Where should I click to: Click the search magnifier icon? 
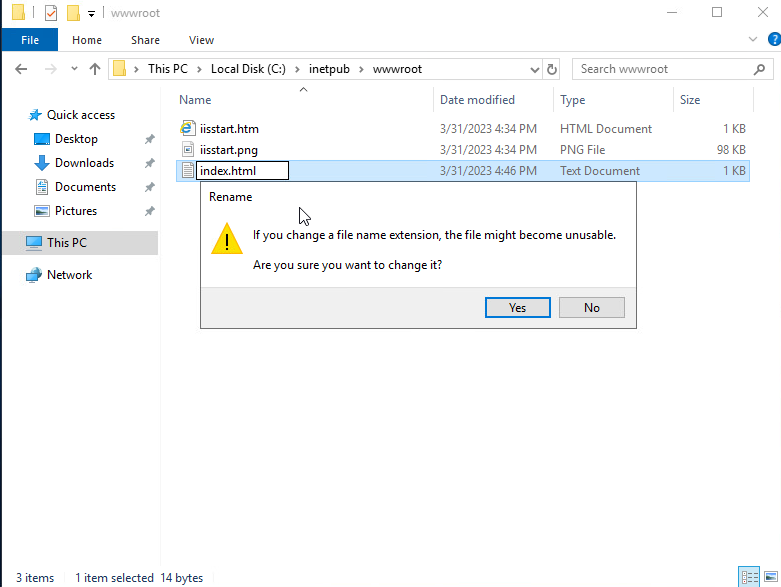[x=759, y=69]
